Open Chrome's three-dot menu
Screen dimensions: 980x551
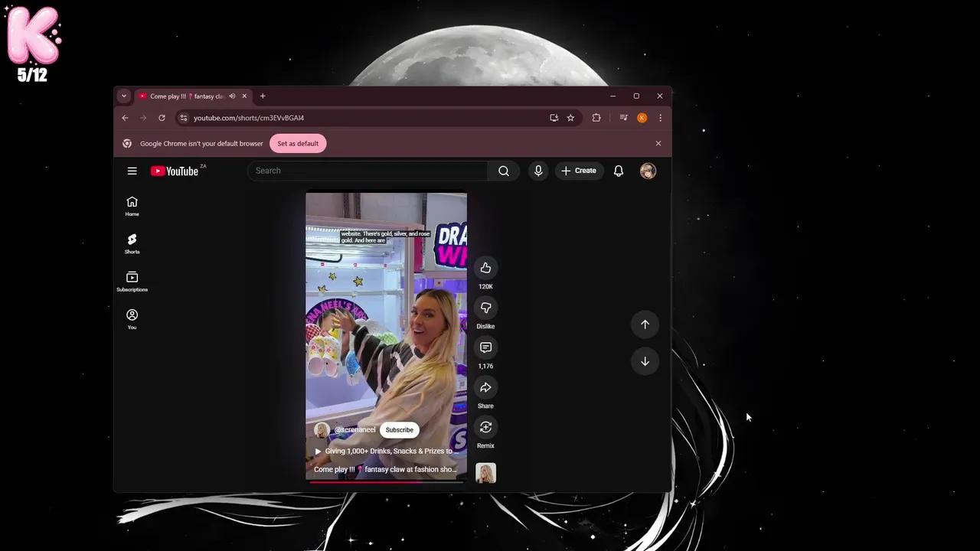pos(660,118)
